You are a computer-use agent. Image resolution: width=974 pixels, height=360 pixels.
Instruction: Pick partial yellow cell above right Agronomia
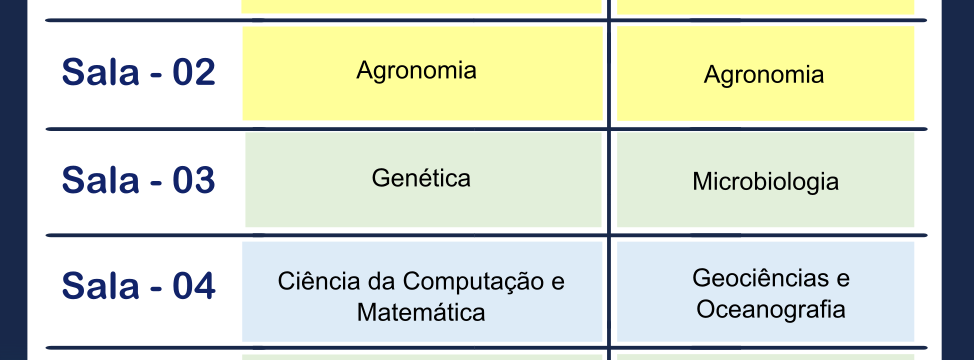tap(765, 7)
